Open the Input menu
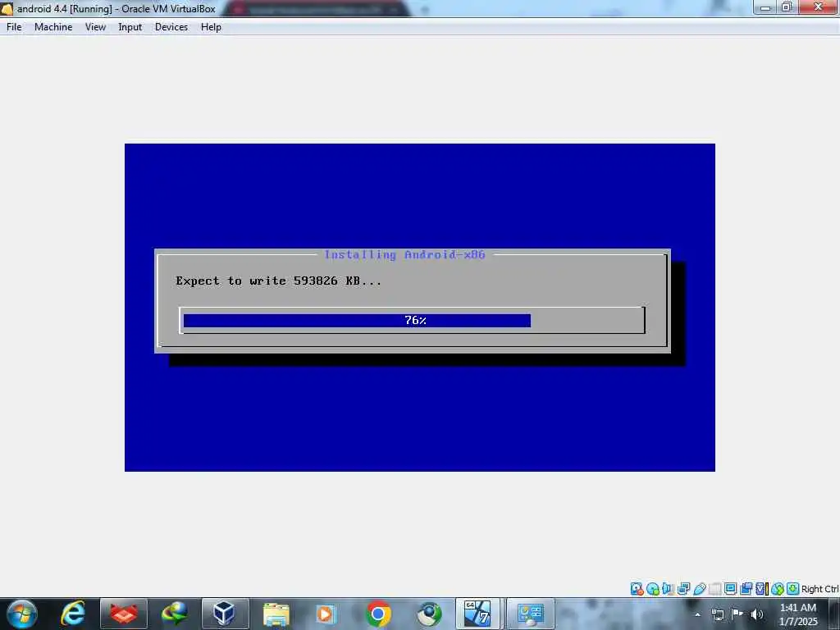 coord(130,27)
